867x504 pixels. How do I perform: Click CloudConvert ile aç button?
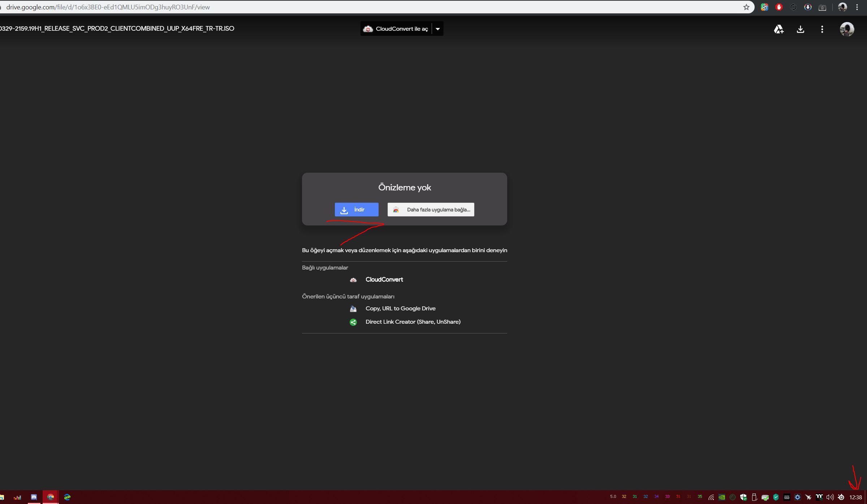tap(396, 29)
